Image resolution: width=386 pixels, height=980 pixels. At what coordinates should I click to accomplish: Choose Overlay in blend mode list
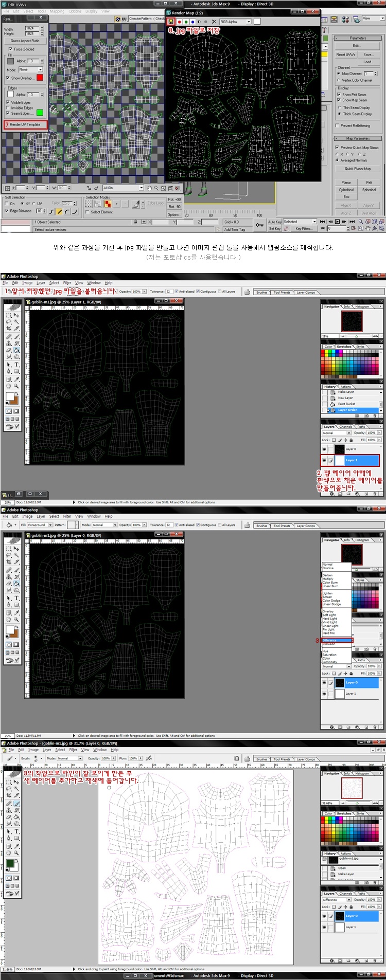pos(337,611)
